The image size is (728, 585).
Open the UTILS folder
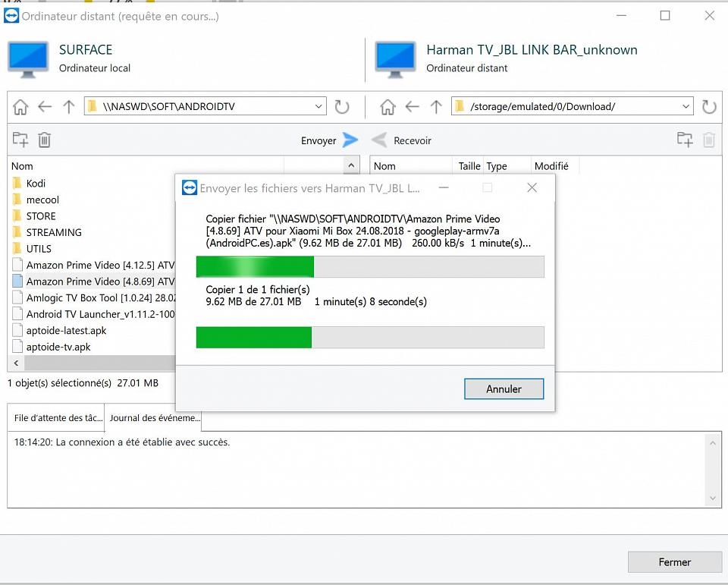39,249
